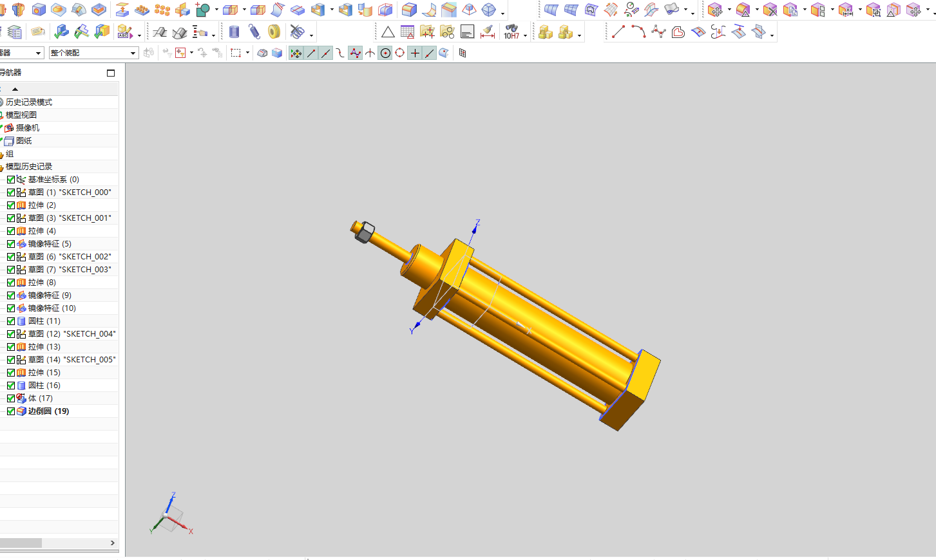
Task: Click the navigator horizontal scrollbar thumb
Action: (x=21, y=543)
